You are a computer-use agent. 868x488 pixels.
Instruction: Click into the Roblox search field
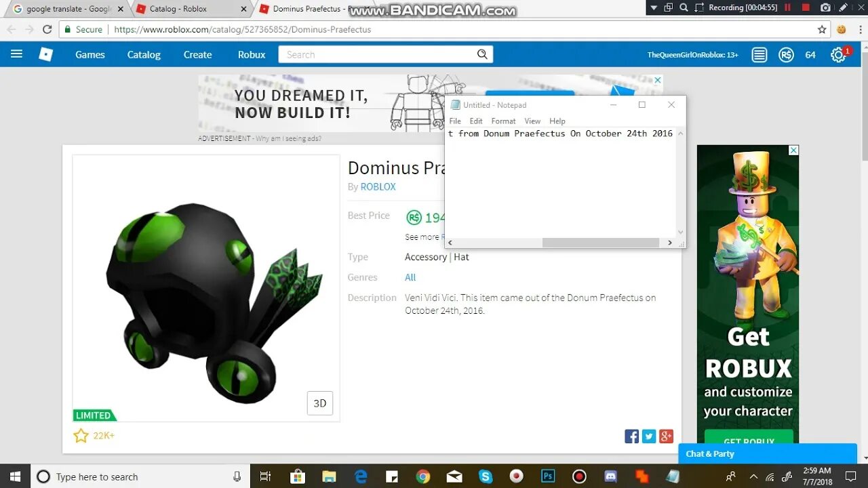tap(377, 55)
